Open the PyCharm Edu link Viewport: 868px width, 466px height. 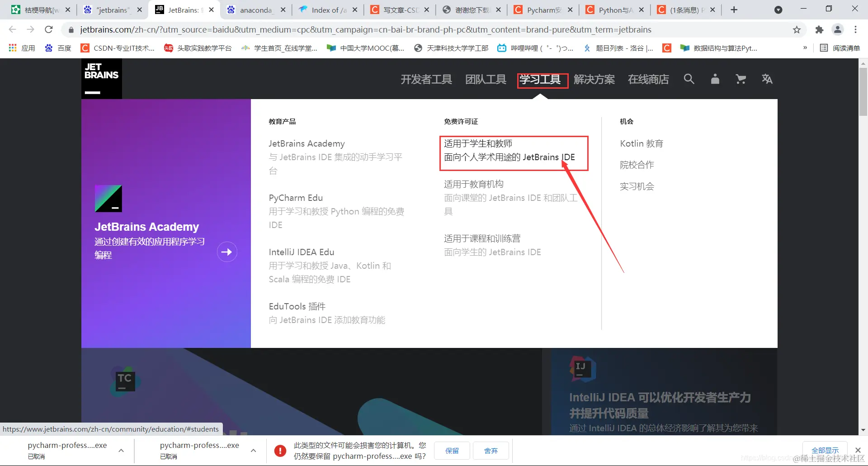point(296,197)
